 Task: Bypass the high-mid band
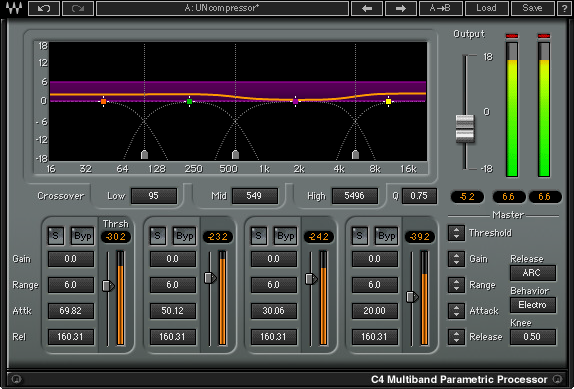pyautogui.click(x=285, y=236)
